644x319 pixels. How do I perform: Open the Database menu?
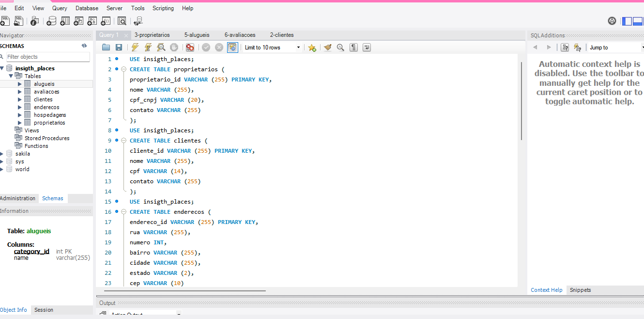[87, 8]
